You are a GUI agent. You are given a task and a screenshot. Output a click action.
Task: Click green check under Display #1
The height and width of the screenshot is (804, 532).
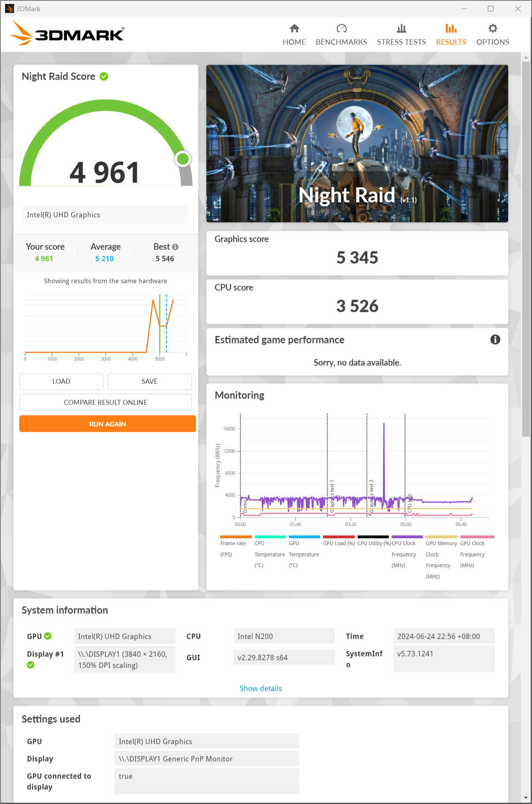coord(31,665)
